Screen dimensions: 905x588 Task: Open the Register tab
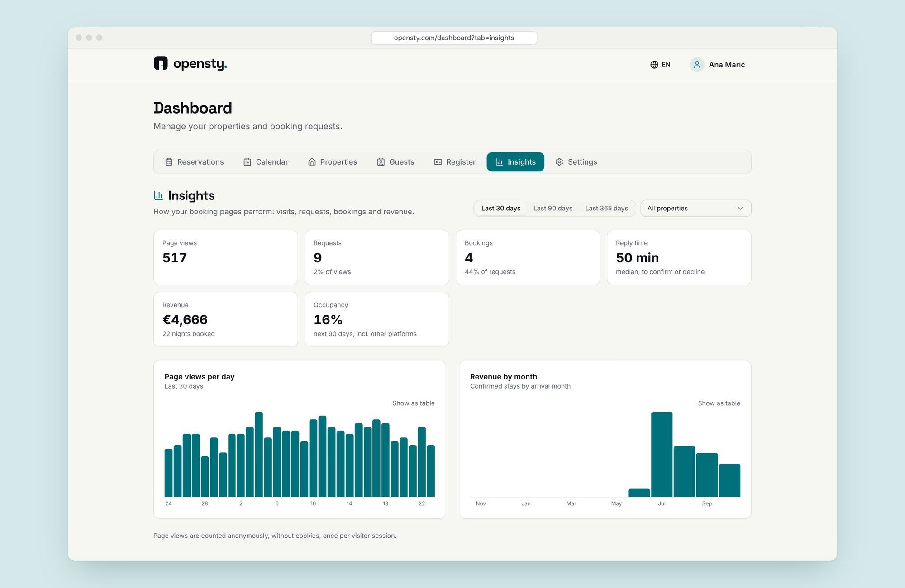point(455,162)
